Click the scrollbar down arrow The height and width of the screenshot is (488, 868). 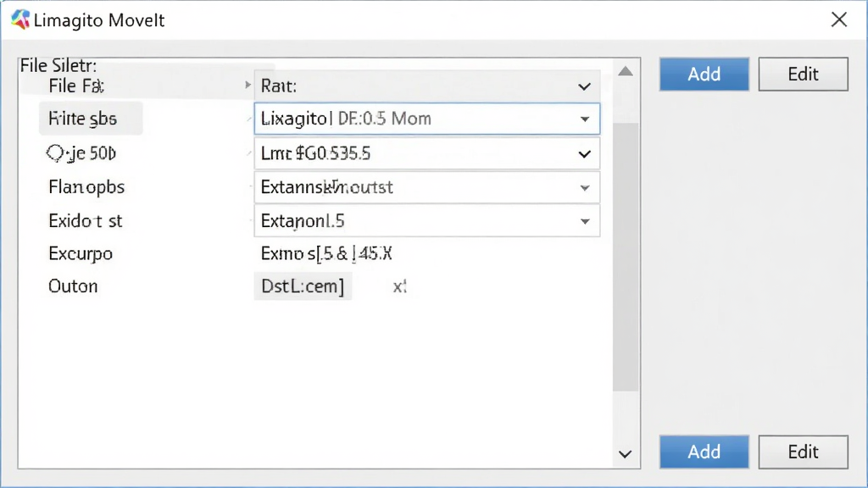[x=625, y=454]
